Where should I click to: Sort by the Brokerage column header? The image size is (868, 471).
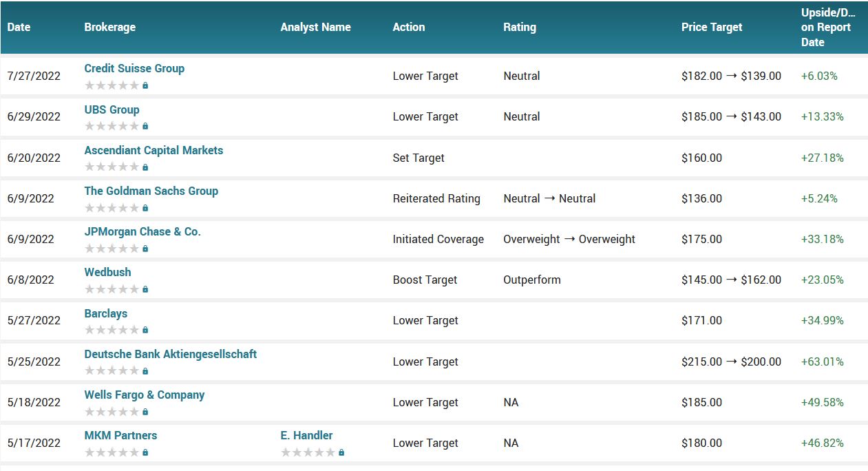110,28
